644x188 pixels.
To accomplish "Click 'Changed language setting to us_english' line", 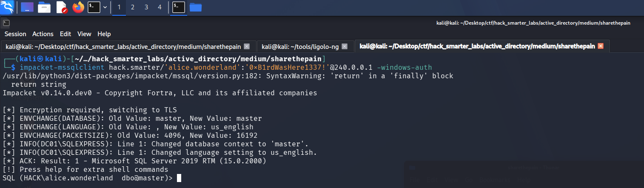I will 160,152.
